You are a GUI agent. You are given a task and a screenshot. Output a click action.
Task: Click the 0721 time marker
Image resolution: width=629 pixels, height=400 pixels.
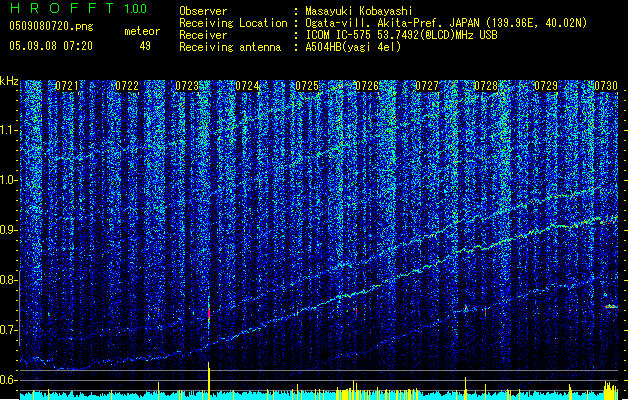click(67, 86)
